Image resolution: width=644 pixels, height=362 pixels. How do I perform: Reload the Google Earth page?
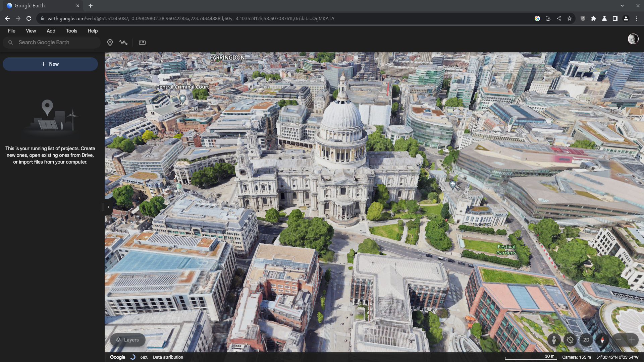[x=29, y=18]
